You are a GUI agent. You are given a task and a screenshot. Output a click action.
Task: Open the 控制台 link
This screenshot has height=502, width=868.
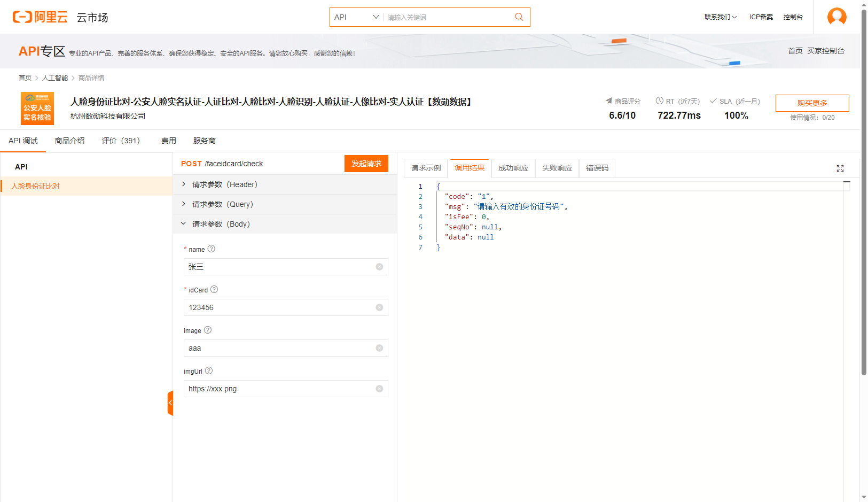point(793,17)
